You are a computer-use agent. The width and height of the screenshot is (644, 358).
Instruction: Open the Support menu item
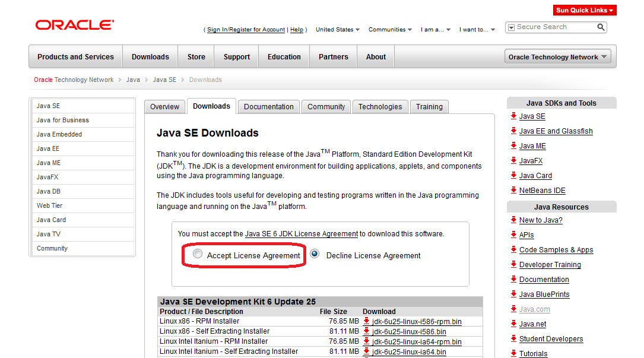(237, 57)
